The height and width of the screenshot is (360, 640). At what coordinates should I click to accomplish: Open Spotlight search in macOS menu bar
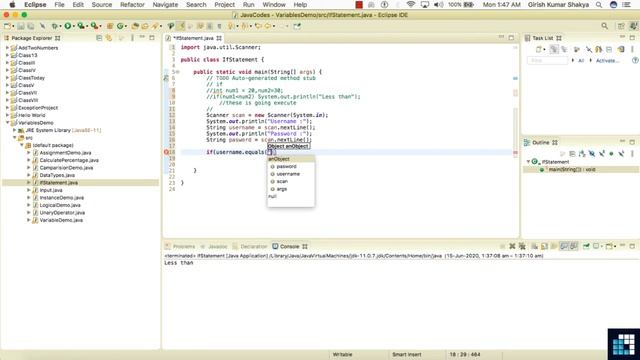pyautogui.click(x=599, y=5)
